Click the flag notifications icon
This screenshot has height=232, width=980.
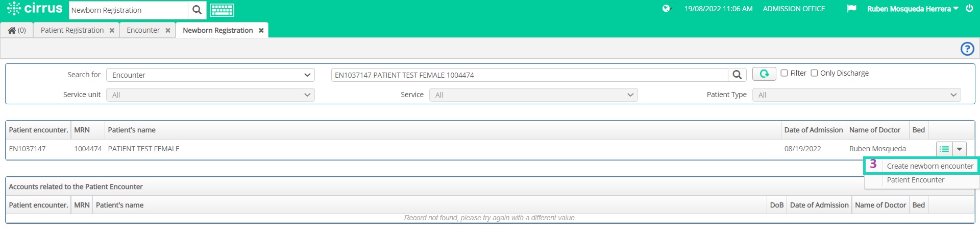tap(851, 9)
